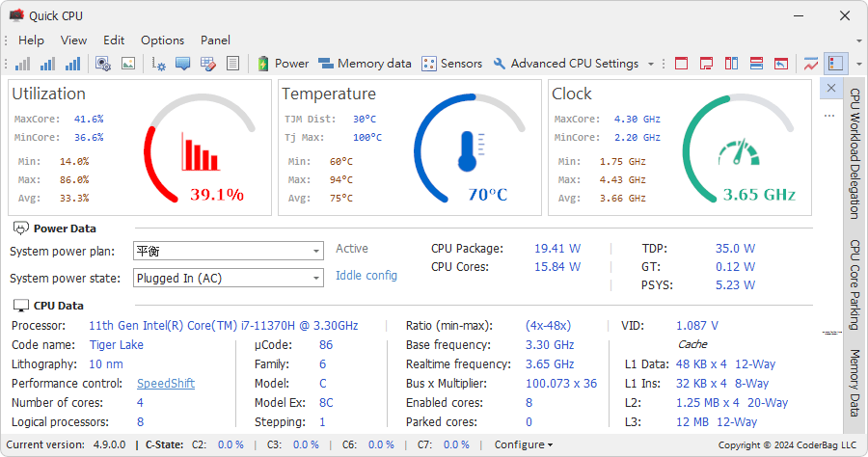This screenshot has width=868, height=457.
Task: Open the System power plan combo box
Action: pyautogui.click(x=229, y=252)
